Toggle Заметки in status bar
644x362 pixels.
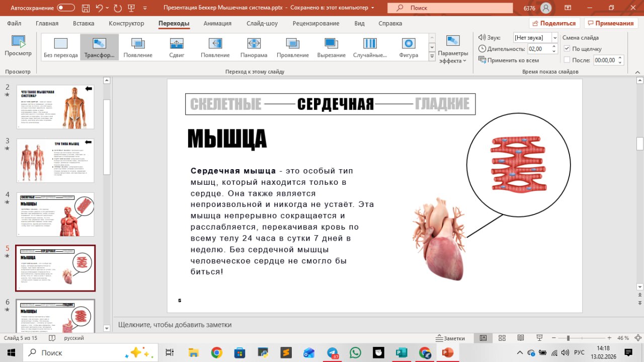(x=451, y=338)
